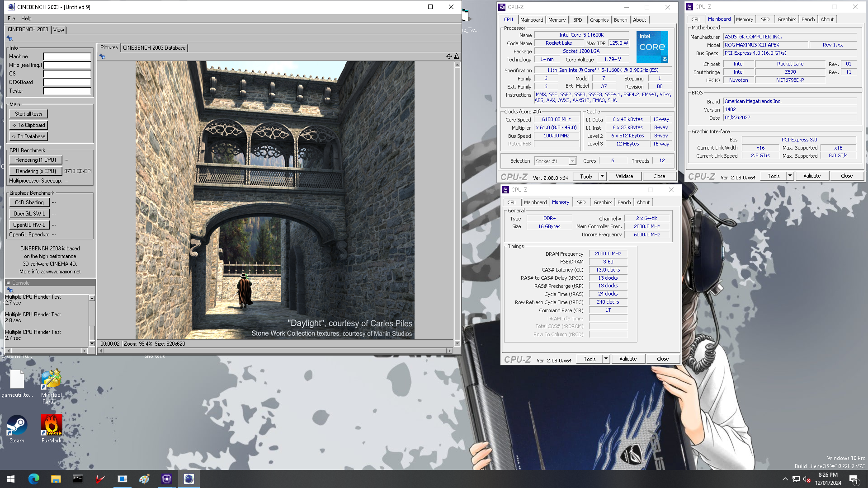Click the pushpin icon below Pictures tab

tap(102, 56)
